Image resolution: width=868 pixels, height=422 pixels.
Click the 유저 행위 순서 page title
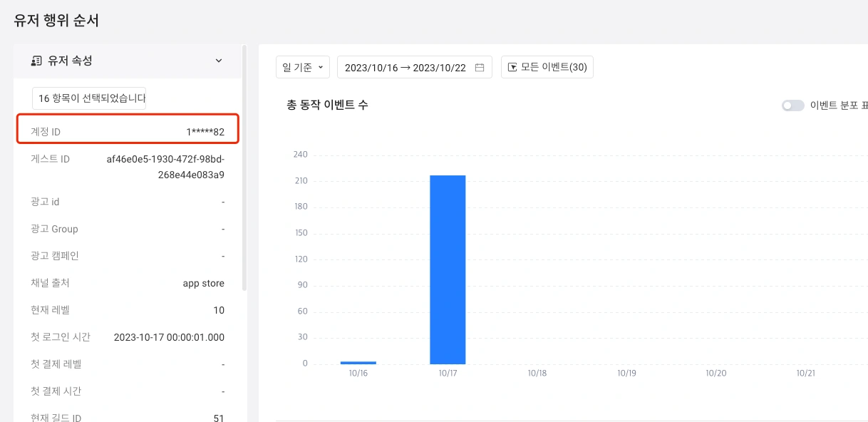[x=56, y=20]
